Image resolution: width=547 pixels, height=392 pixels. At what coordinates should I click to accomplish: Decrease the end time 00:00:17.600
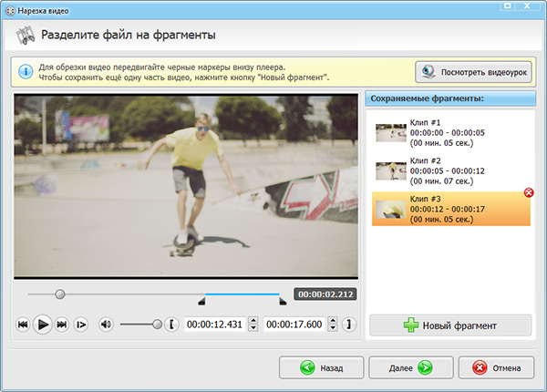(x=333, y=328)
